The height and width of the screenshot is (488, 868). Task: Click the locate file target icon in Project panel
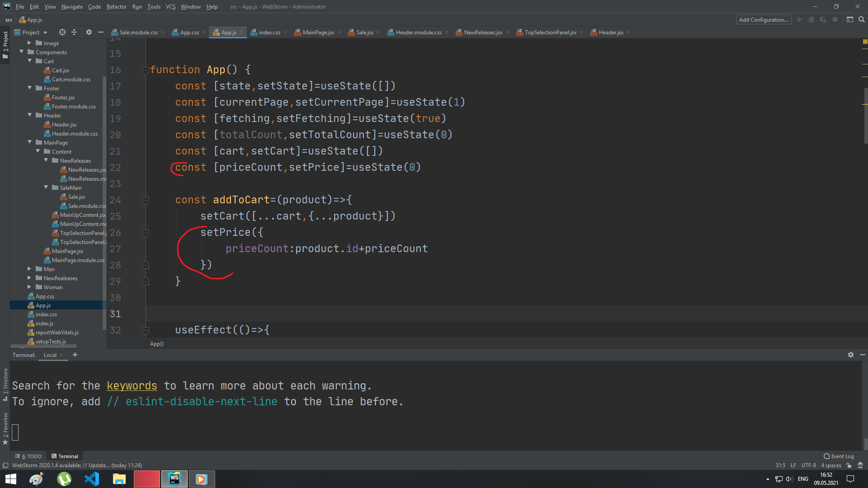pyautogui.click(x=62, y=32)
